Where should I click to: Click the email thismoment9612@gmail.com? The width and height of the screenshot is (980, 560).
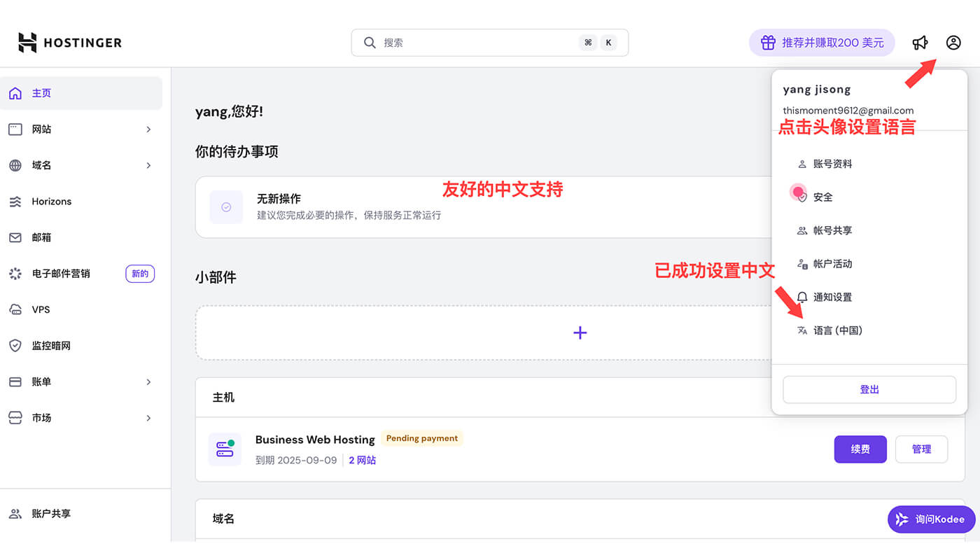tap(848, 111)
